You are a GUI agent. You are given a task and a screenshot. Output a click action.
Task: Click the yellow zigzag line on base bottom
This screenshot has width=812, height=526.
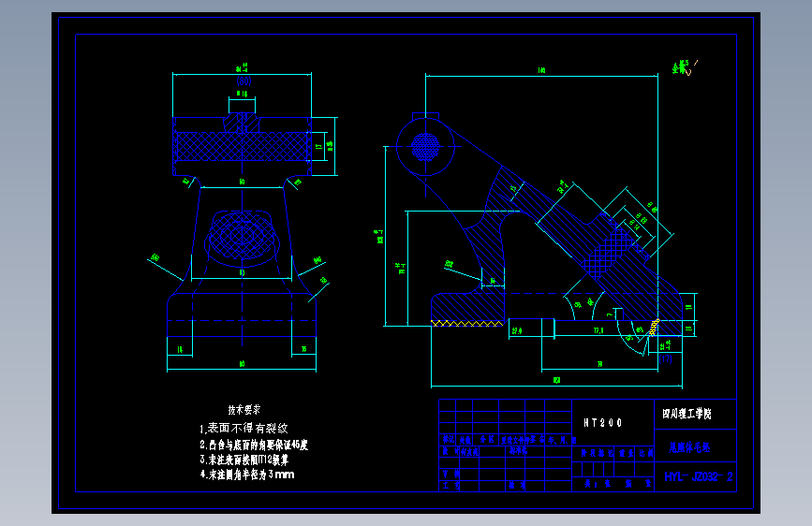point(467,324)
